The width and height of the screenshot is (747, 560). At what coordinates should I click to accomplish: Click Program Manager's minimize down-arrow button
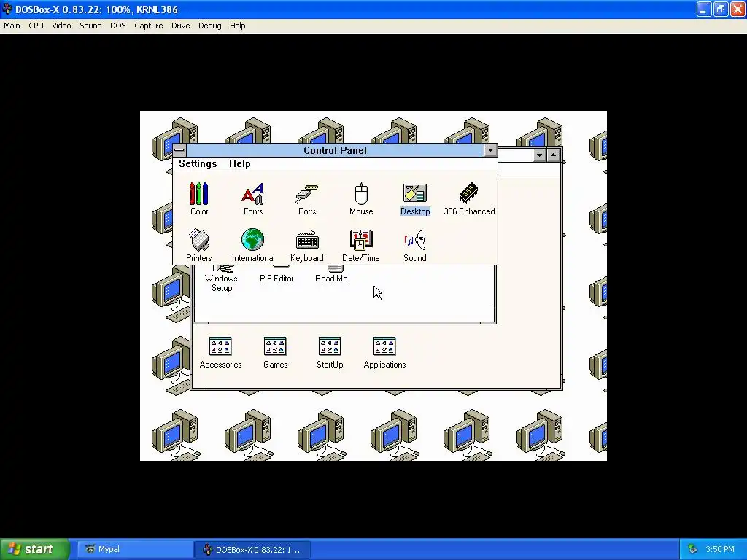539,155
